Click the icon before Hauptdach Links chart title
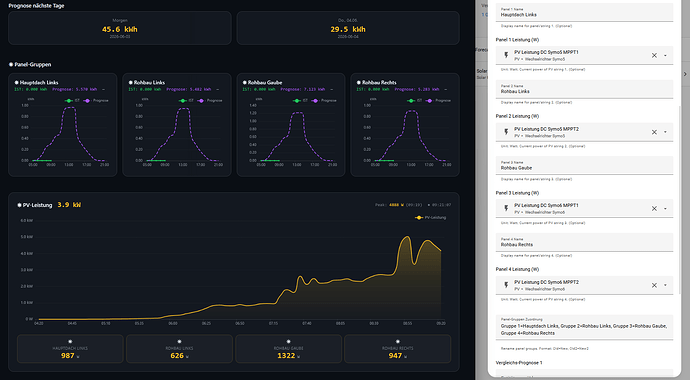Viewport: 690px width, 380px height. pos(16,82)
